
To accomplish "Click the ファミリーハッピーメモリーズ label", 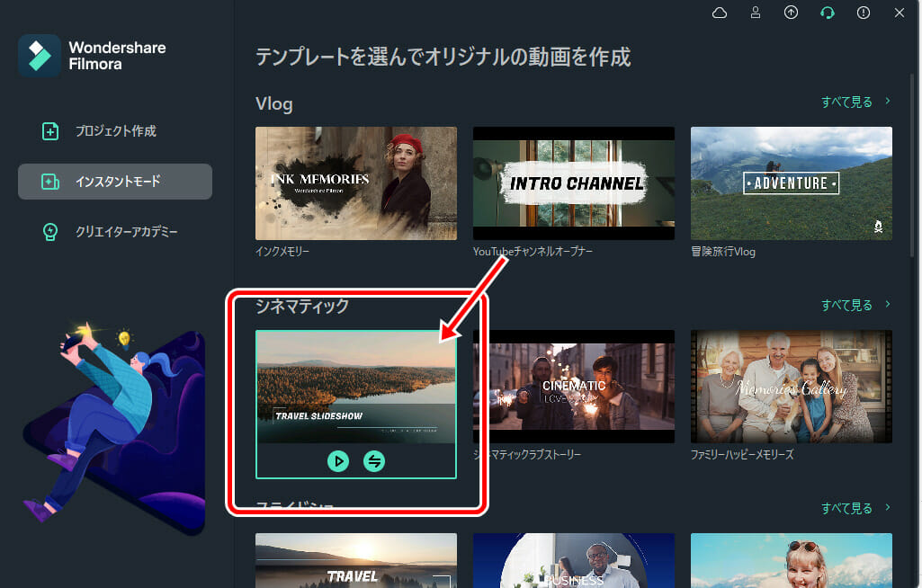I will click(742, 455).
